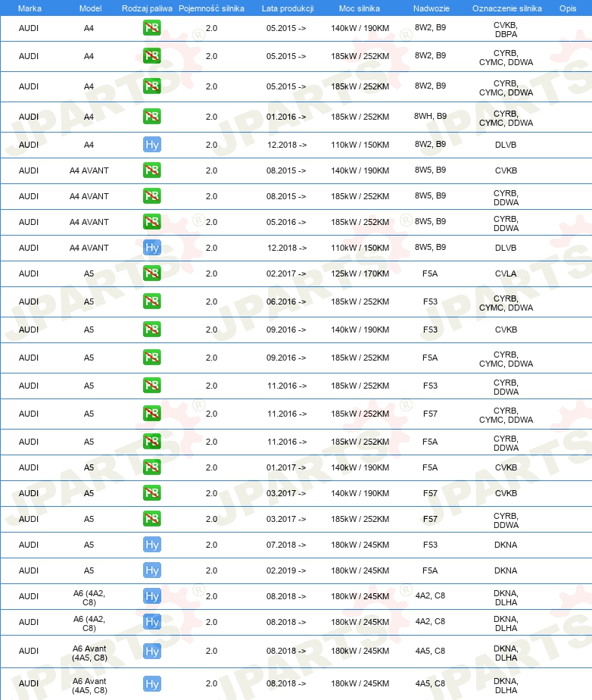This screenshot has width=592, height=700.
Task: Click petrol icon in A5 06.2016 row
Action: [x=151, y=302]
